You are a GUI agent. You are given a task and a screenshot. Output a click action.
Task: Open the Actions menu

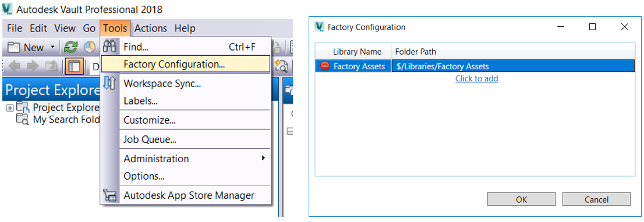tap(151, 28)
